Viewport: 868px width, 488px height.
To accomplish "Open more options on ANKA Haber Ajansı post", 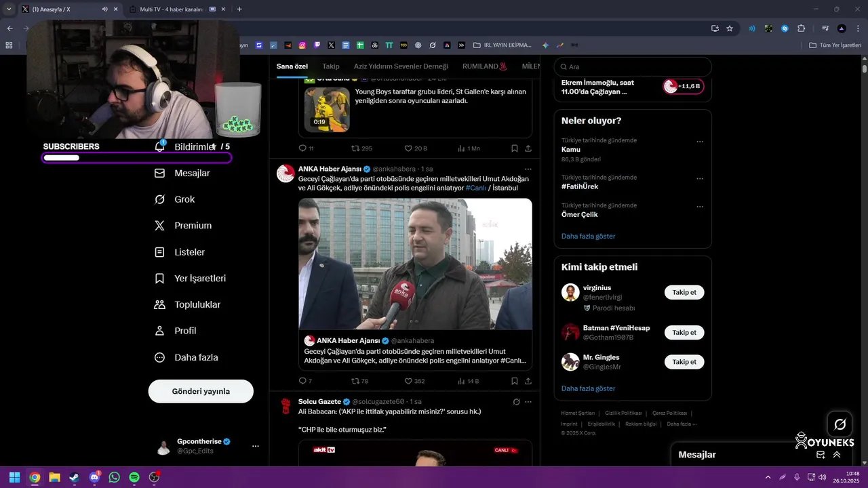I will (x=528, y=169).
